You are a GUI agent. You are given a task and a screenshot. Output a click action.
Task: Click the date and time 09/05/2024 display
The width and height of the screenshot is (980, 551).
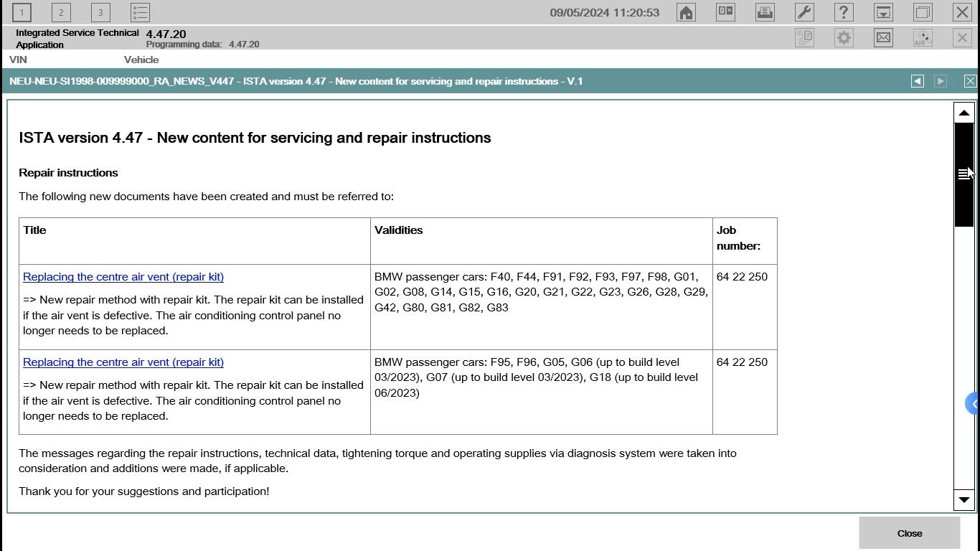coord(604,12)
